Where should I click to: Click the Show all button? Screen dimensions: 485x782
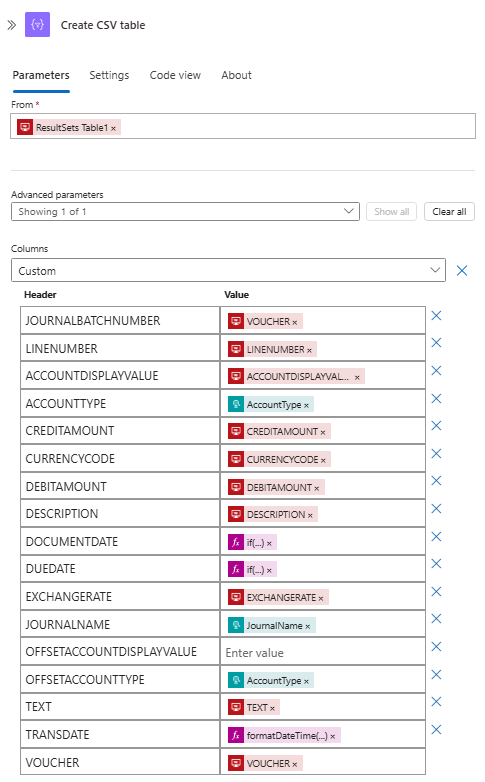tap(392, 211)
